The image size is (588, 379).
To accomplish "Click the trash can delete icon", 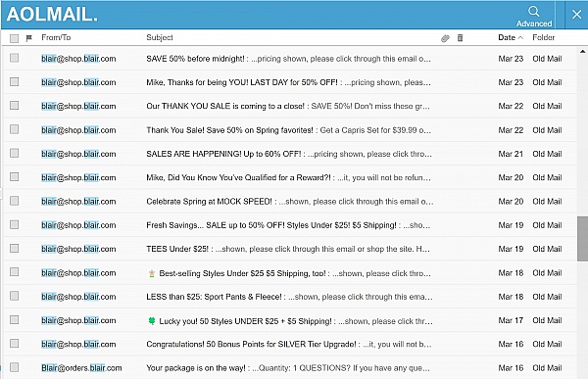I will pos(461,37).
